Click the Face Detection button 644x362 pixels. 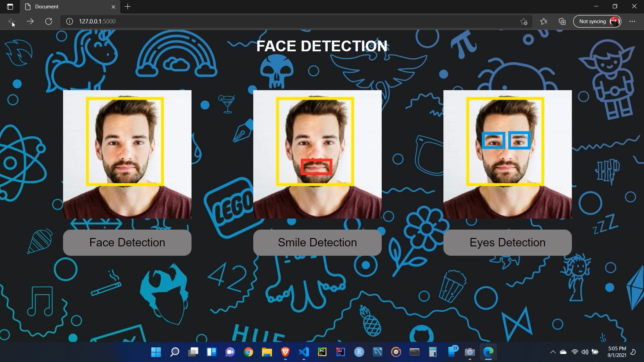(127, 242)
